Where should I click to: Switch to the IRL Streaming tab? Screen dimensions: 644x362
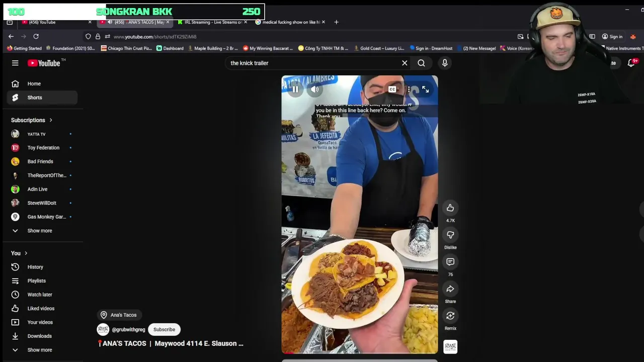coord(211,22)
